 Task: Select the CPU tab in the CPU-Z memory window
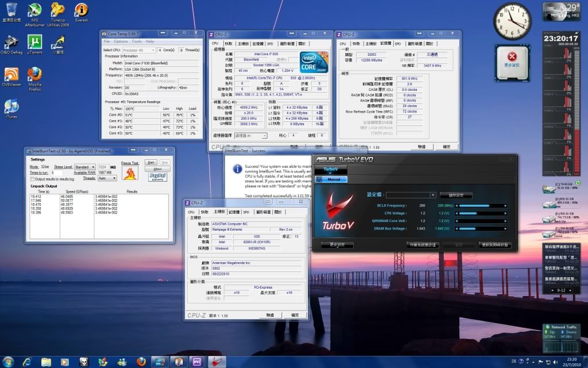(343, 44)
